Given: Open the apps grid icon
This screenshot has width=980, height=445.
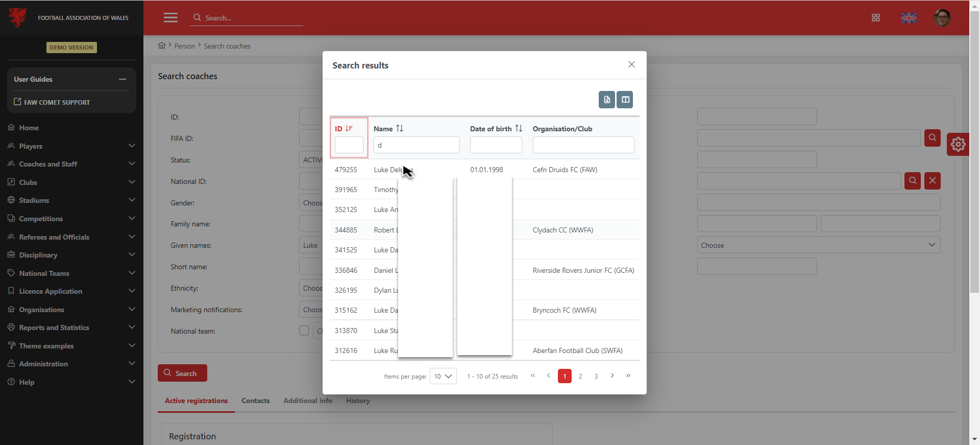Looking at the screenshot, I should (875, 18).
